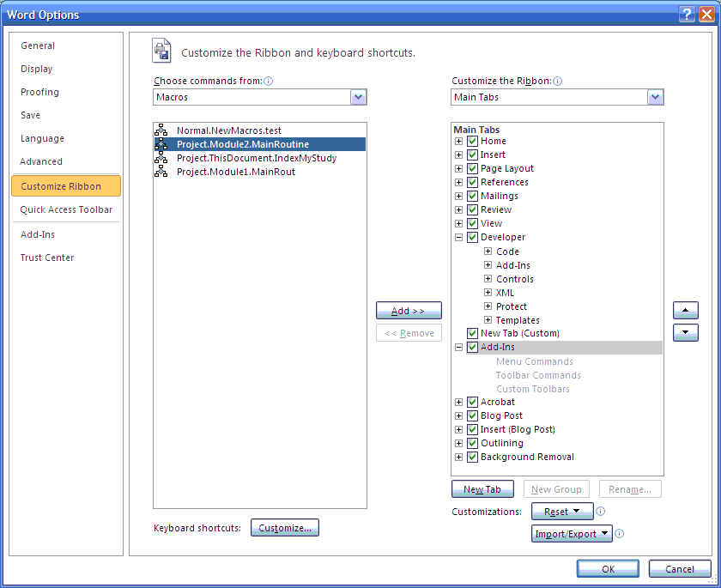Open the Choose commands from dropdown
This screenshot has height=588, width=721.
point(358,97)
